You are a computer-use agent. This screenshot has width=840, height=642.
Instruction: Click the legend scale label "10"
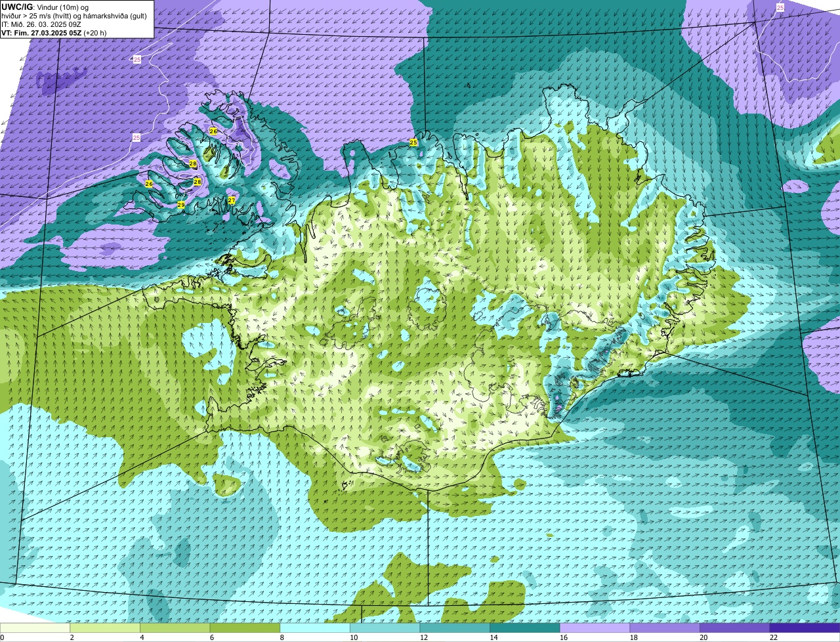(x=354, y=637)
